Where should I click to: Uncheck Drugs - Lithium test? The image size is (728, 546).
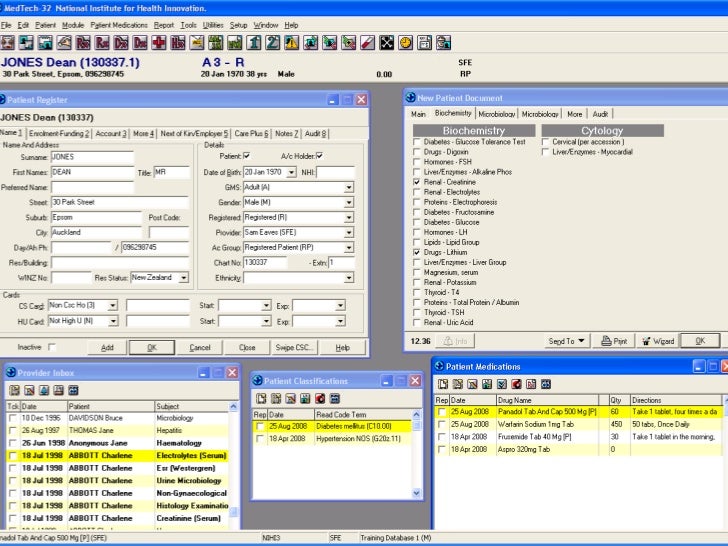click(416, 252)
